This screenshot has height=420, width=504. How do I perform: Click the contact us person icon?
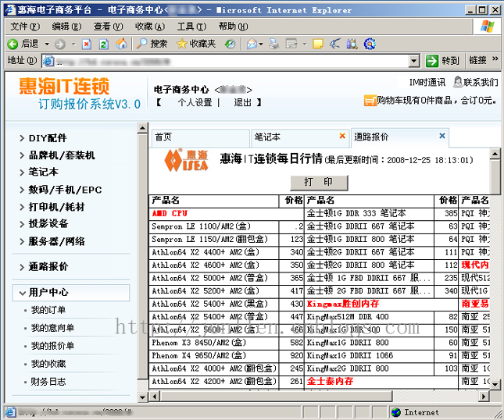[x=458, y=82]
